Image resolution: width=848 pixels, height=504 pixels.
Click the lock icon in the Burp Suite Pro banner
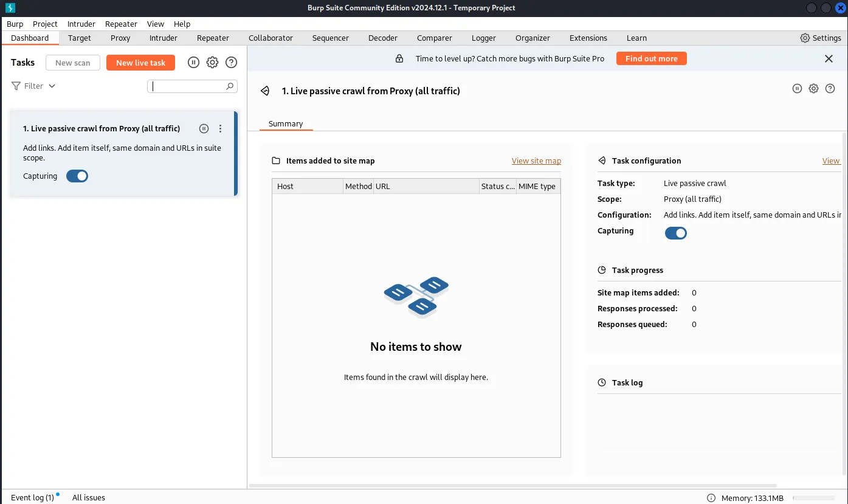399,59
